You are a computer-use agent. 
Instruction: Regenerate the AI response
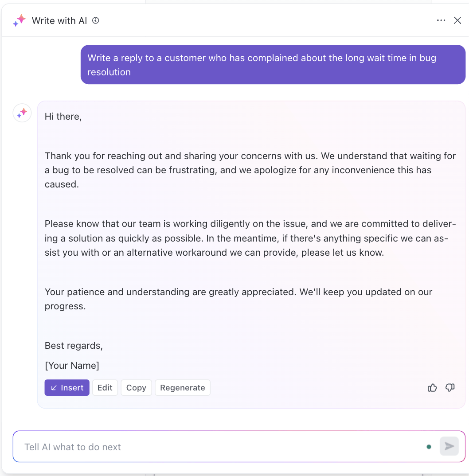(x=183, y=388)
